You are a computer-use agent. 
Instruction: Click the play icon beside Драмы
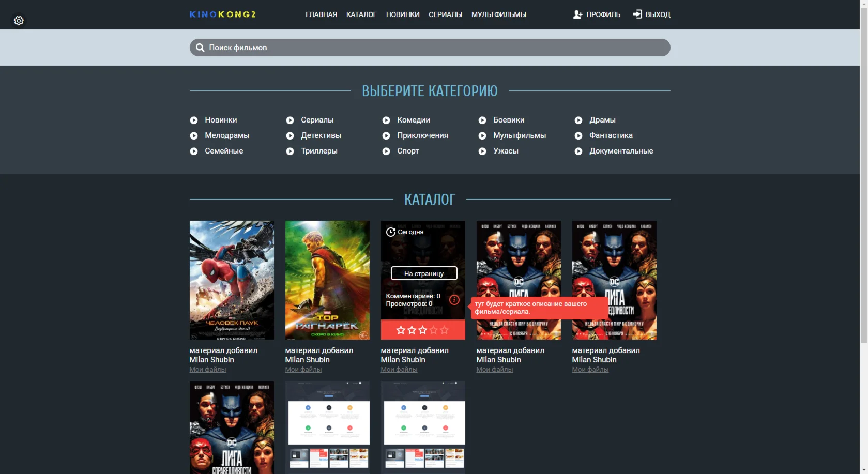tap(578, 120)
